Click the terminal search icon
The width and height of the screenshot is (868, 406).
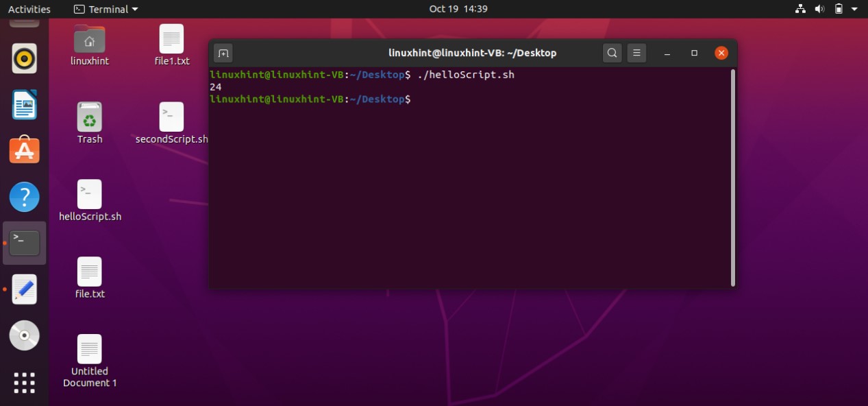[612, 53]
